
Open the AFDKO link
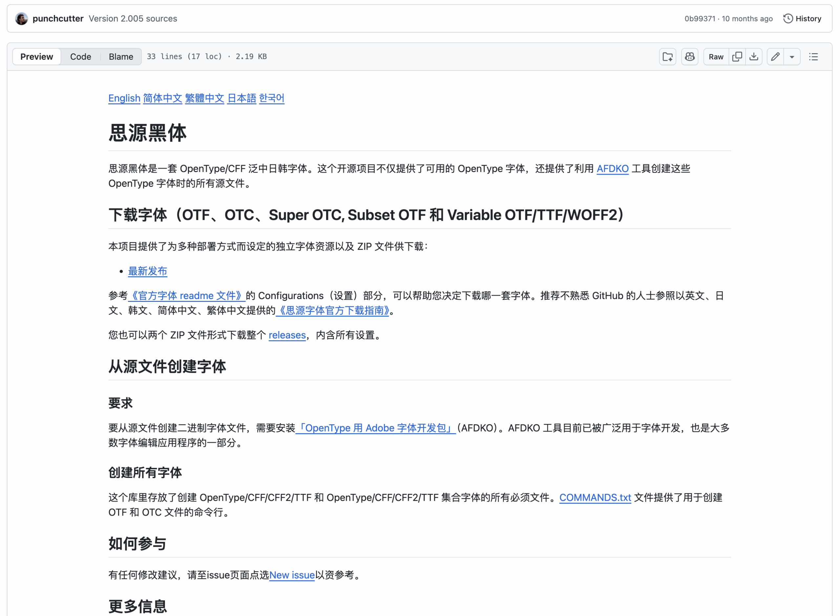tap(613, 169)
